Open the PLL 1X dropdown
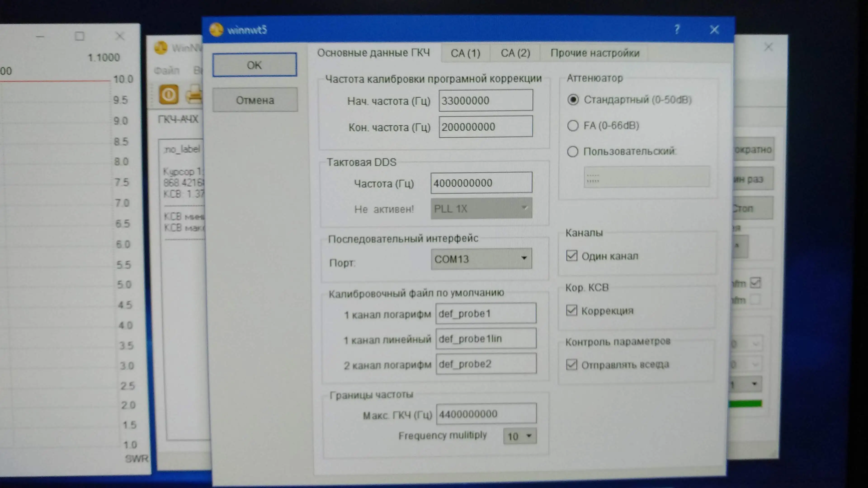 click(x=481, y=209)
